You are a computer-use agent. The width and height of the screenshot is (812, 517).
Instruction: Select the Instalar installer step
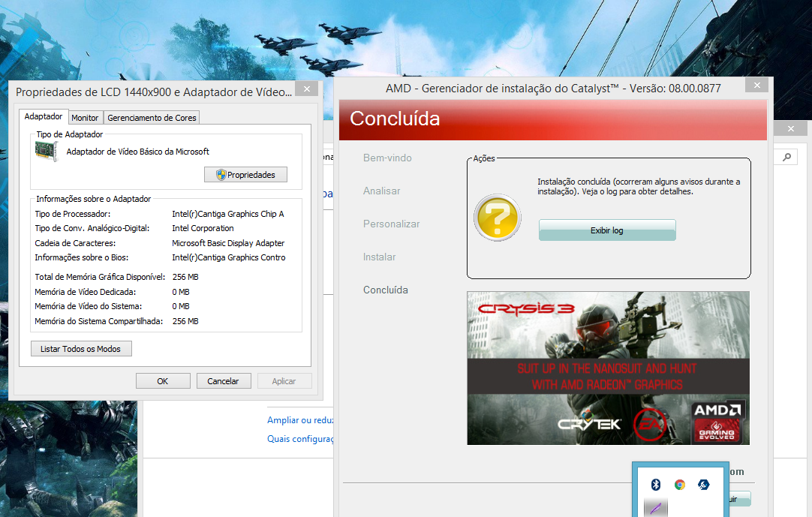pyautogui.click(x=380, y=257)
